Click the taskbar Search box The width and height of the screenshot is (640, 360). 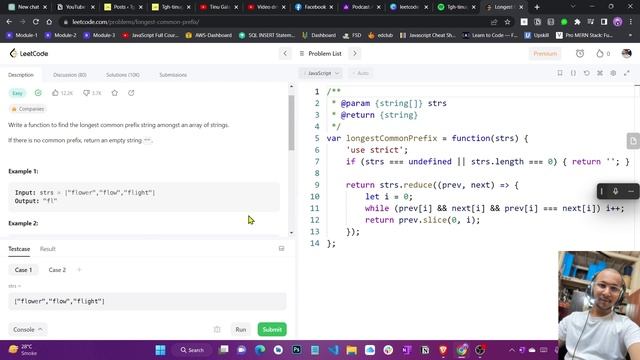pyautogui.click(x=193, y=350)
